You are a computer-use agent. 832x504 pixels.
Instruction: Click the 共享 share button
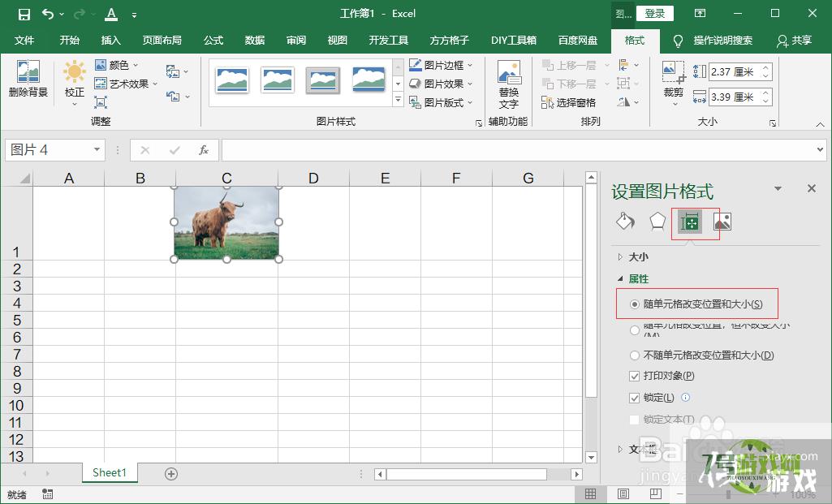(x=795, y=41)
